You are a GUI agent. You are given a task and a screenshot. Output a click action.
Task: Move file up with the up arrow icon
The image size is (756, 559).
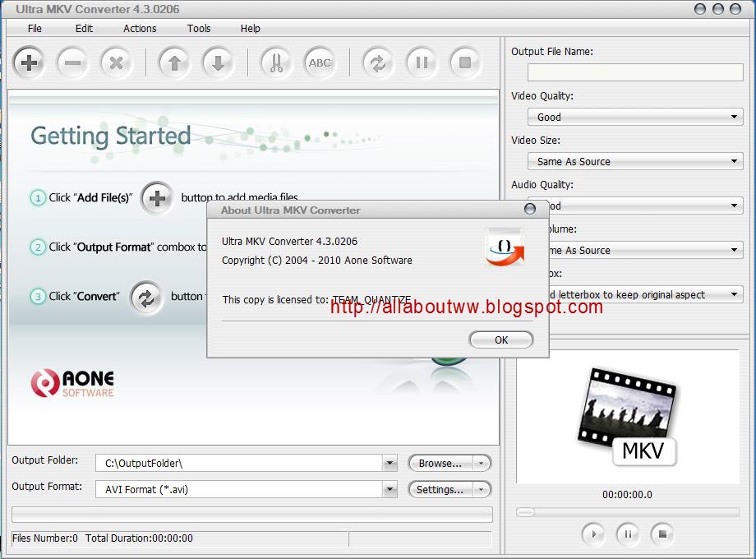[174, 62]
